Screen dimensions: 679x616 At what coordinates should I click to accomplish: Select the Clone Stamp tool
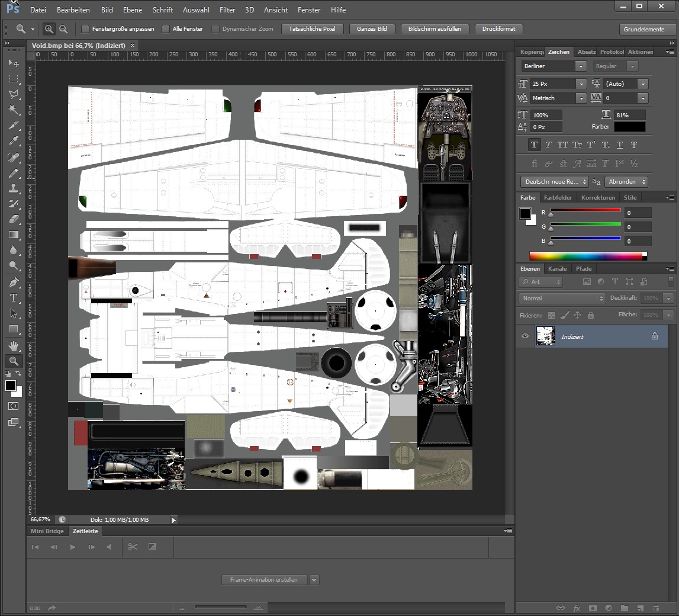[14, 188]
